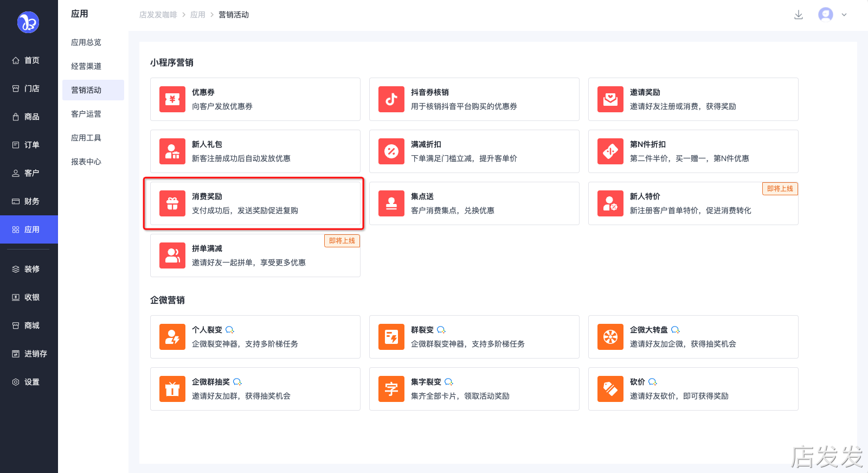Click the 应用 breadcrumb link
The height and width of the screenshot is (473, 868).
197,15
